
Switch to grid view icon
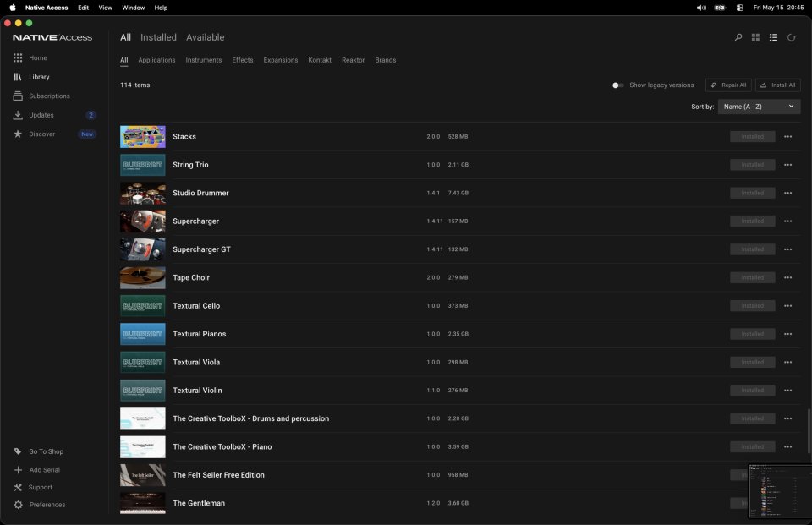[x=755, y=37]
